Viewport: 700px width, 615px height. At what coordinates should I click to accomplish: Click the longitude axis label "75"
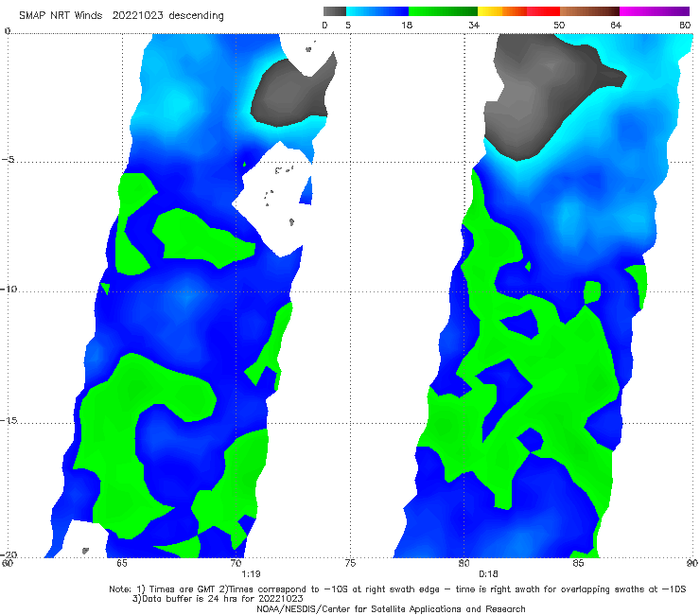pyautogui.click(x=350, y=563)
